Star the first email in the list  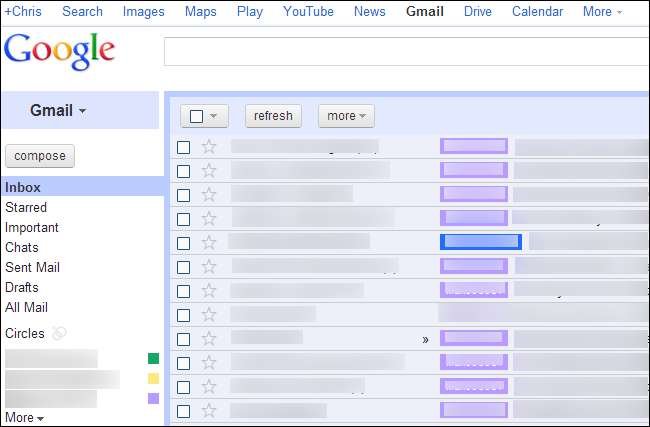coord(209,147)
